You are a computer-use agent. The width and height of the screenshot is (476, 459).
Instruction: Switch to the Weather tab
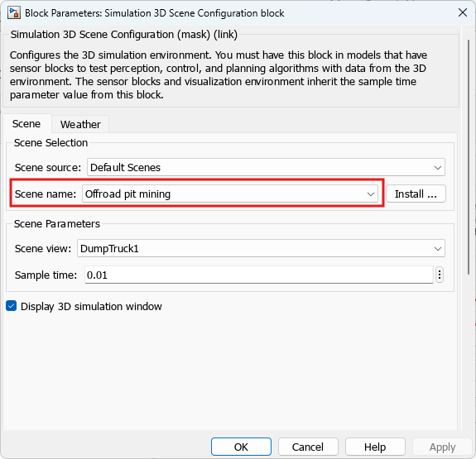pos(80,124)
